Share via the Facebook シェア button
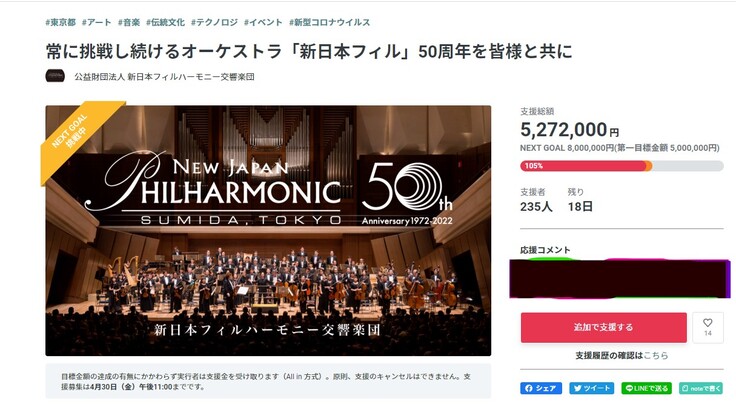736x404 pixels. click(x=541, y=388)
